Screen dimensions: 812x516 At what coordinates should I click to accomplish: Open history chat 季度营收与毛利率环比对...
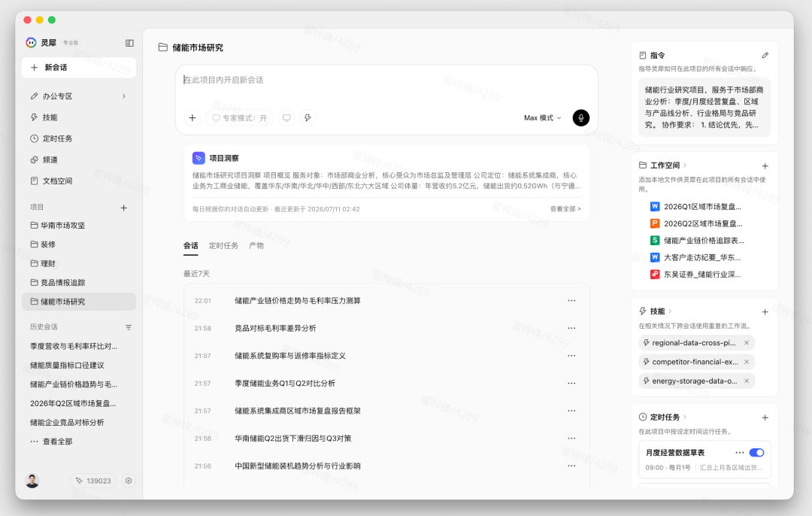click(x=74, y=346)
